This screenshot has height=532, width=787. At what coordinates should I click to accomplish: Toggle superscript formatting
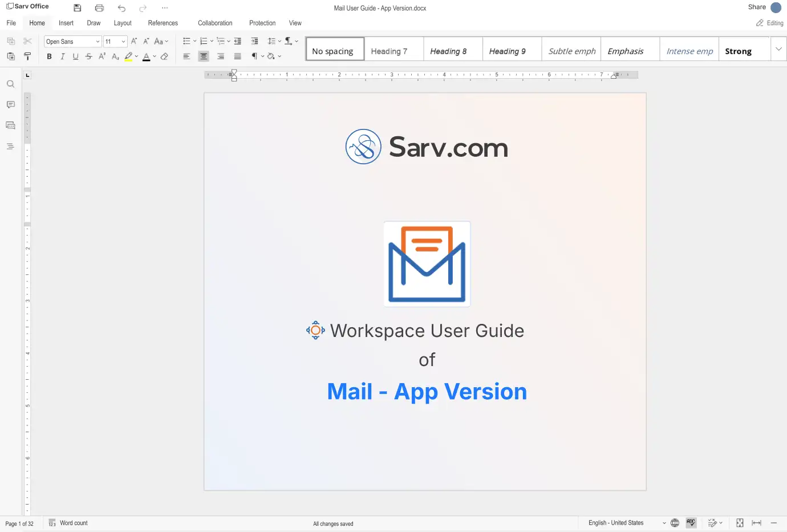102,56
